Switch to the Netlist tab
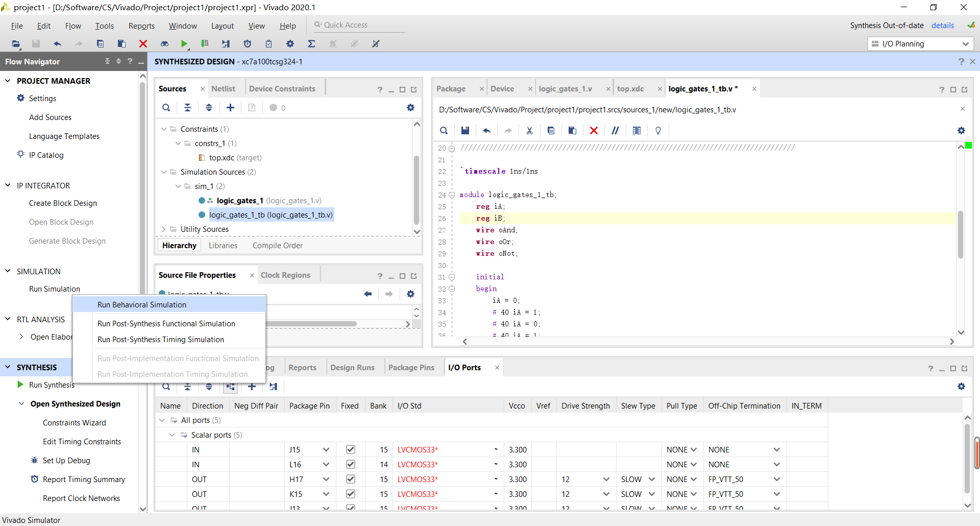 coord(224,89)
